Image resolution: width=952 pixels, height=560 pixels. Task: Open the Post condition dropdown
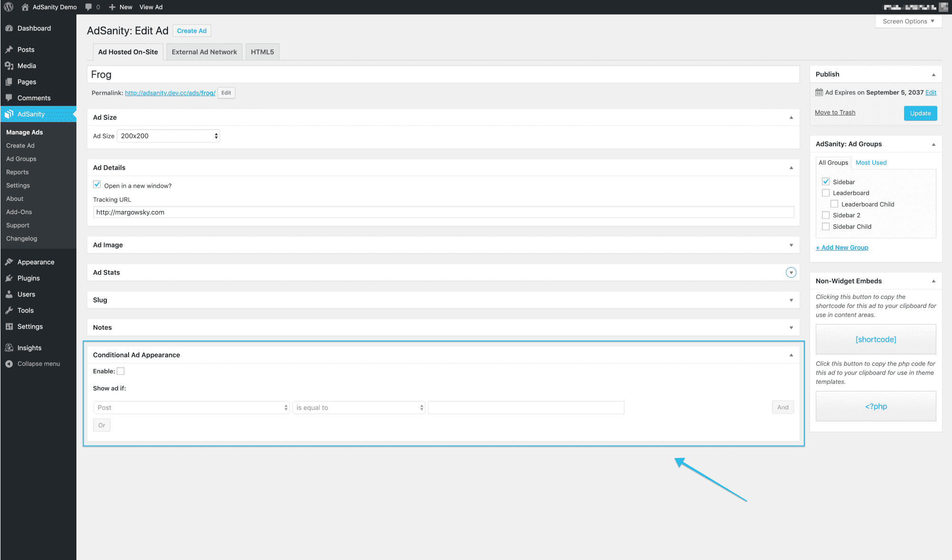[x=191, y=408]
